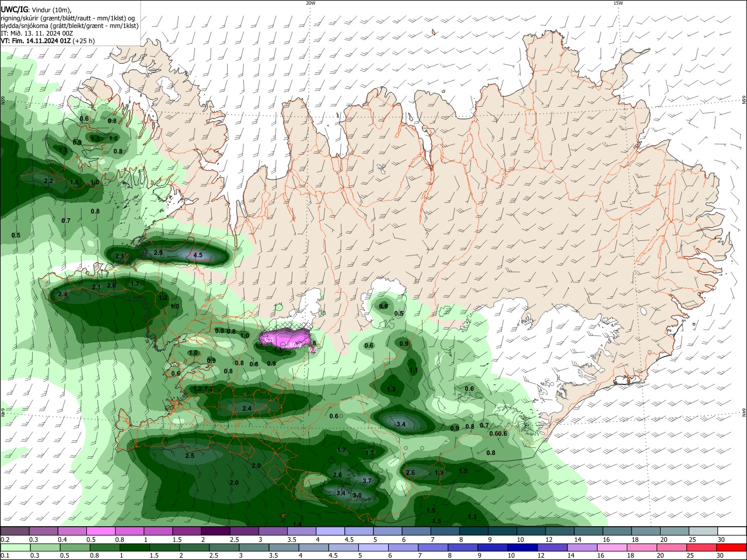
Task: Pick the darkest purple swatch between 2 and 2.5
Action: [x=215, y=531]
